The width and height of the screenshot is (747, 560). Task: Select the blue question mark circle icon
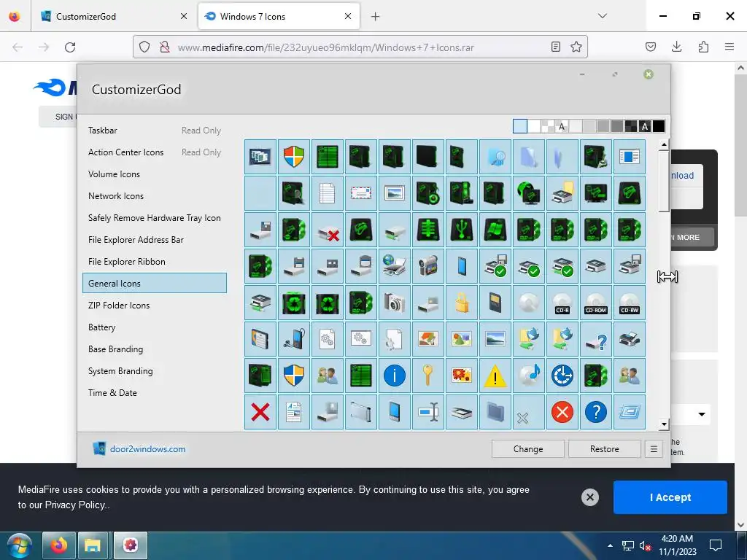(595, 412)
